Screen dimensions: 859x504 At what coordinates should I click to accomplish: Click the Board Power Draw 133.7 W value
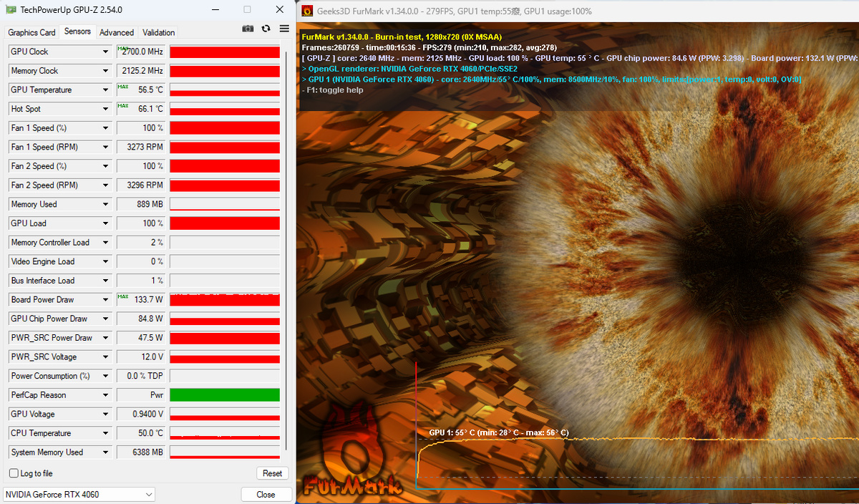coord(141,300)
